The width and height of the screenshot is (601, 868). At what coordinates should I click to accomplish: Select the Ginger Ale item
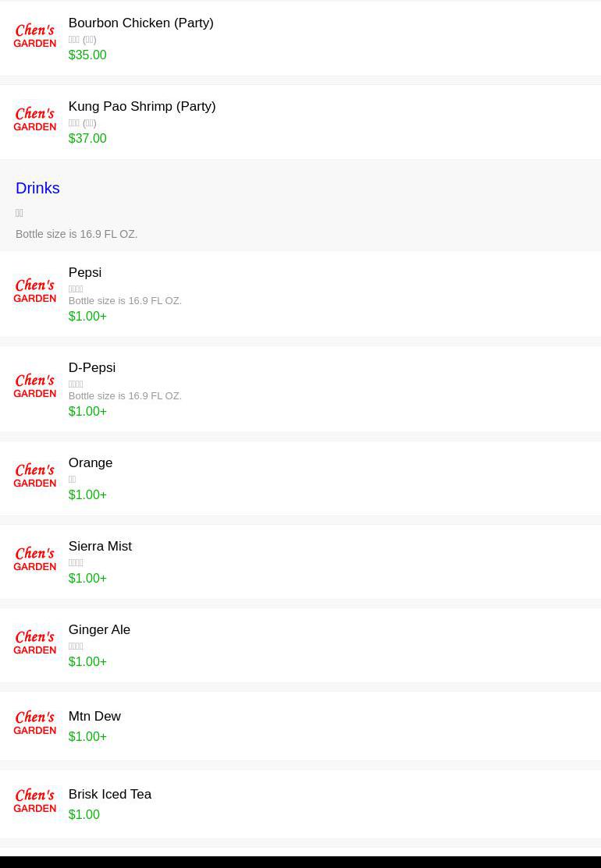tap(300, 646)
